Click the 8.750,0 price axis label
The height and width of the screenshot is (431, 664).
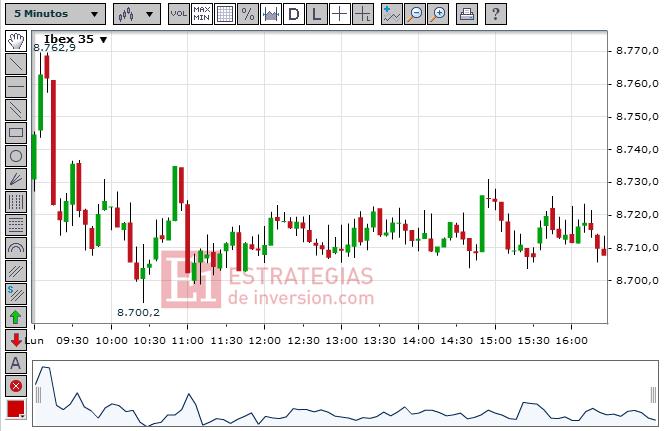[638, 116]
